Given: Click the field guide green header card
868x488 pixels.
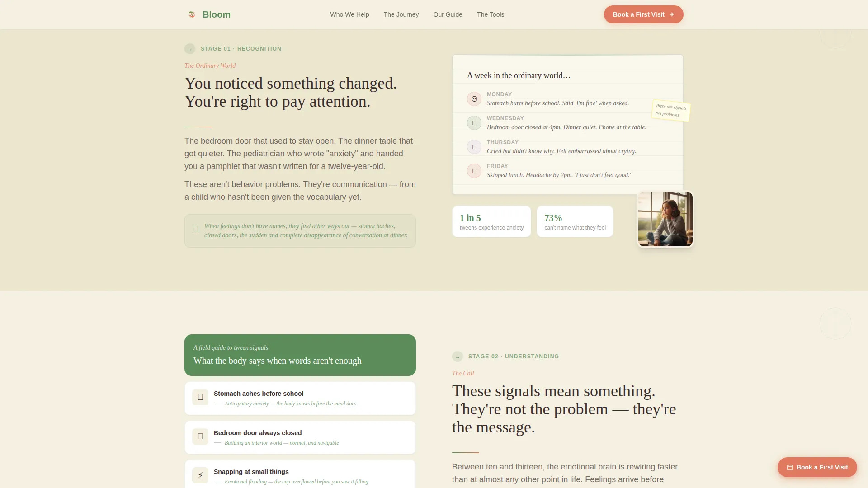Looking at the screenshot, I should click(300, 355).
